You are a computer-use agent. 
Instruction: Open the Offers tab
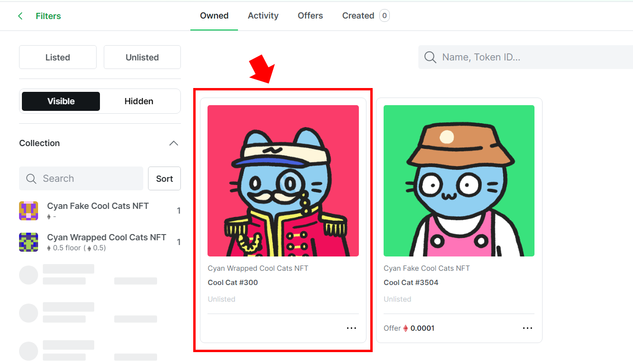coord(310,16)
